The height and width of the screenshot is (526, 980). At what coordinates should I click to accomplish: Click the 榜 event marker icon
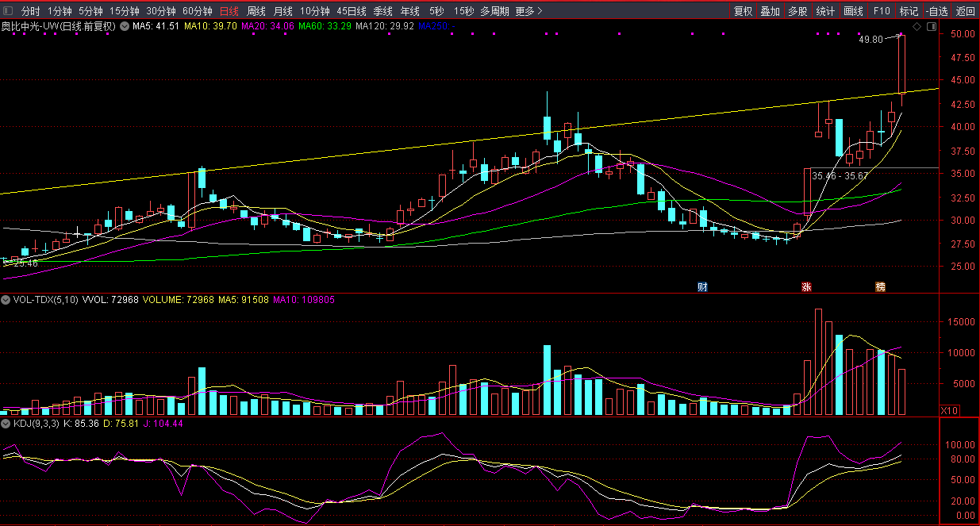pyautogui.click(x=880, y=286)
